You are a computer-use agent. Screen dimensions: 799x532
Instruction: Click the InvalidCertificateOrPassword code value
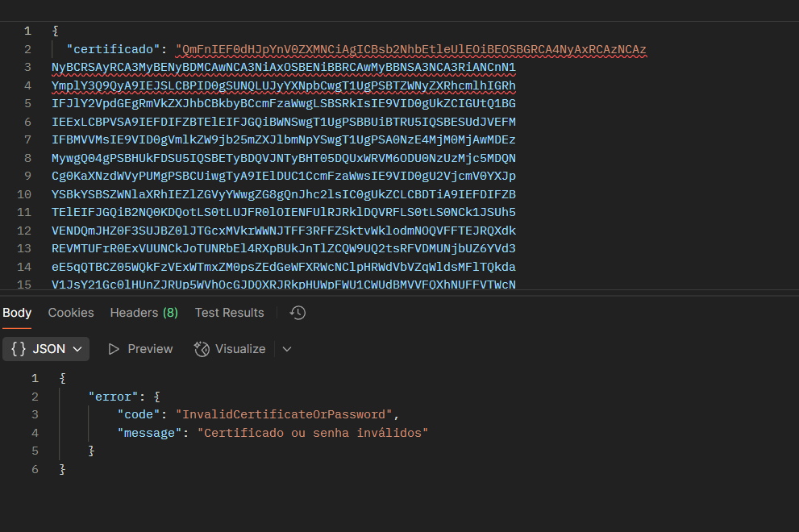[x=284, y=414]
